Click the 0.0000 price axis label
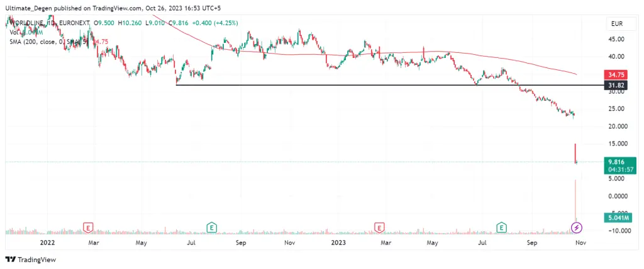Image resolution: width=644 pixels, height=269 pixels. pyautogui.click(x=617, y=196)
